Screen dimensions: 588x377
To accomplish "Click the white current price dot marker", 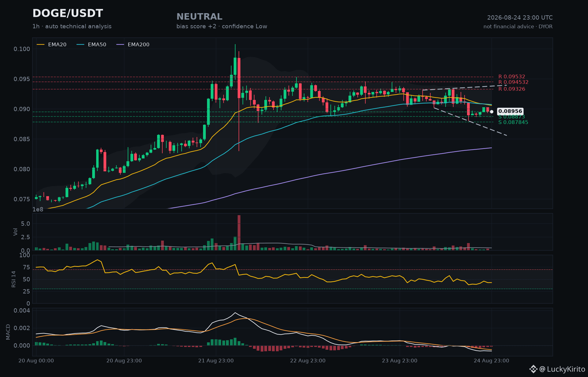I will point(492,112).
